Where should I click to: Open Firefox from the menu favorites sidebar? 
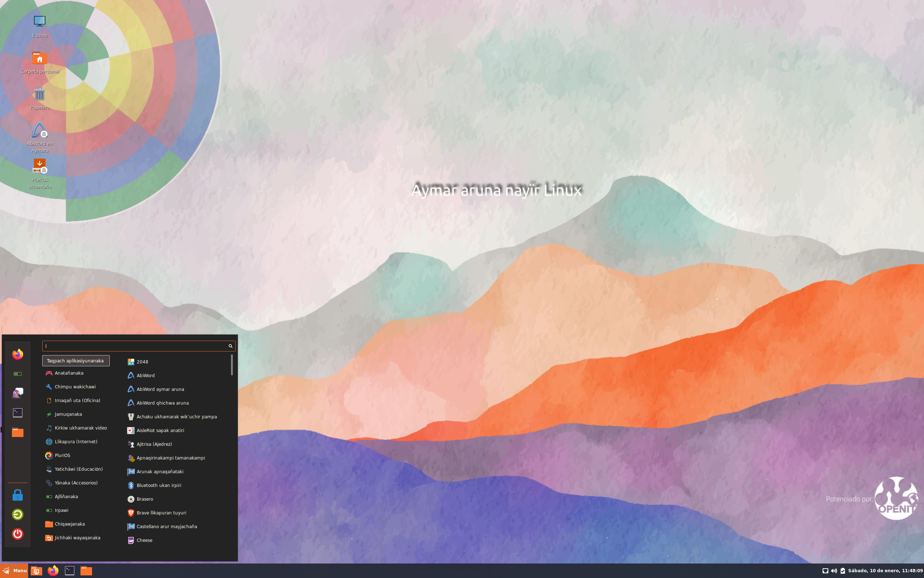point(18,354)
